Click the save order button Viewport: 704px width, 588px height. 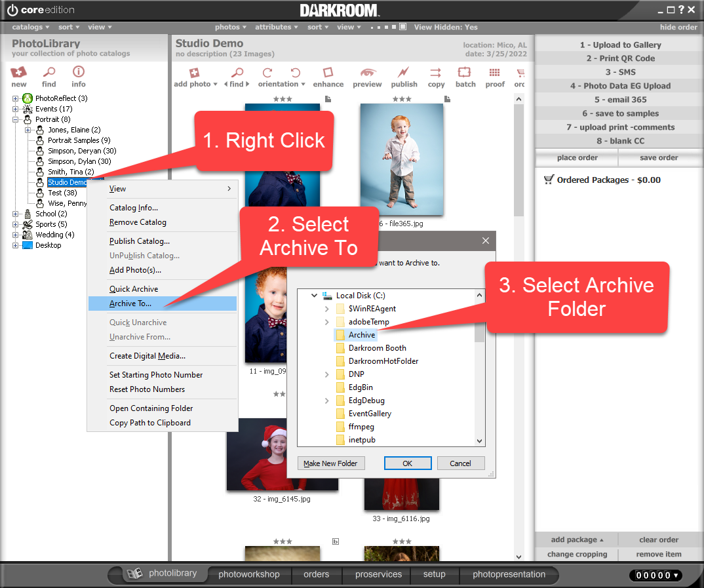(x=659, y=157)
